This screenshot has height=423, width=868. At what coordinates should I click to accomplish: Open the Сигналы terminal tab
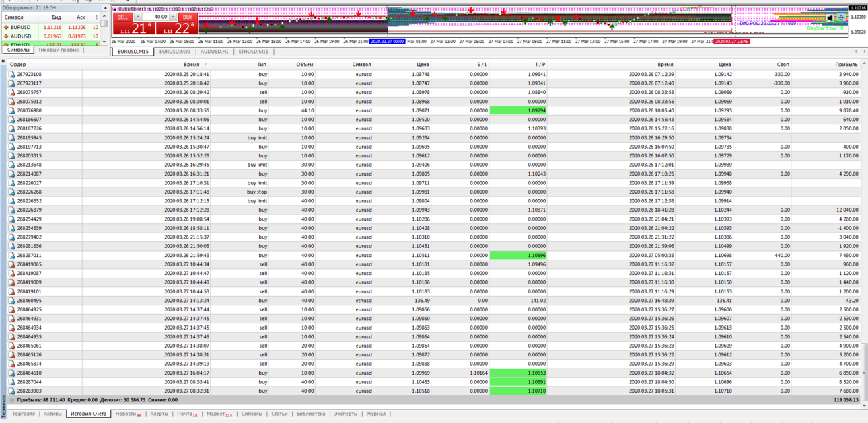[x=252, y=414]
